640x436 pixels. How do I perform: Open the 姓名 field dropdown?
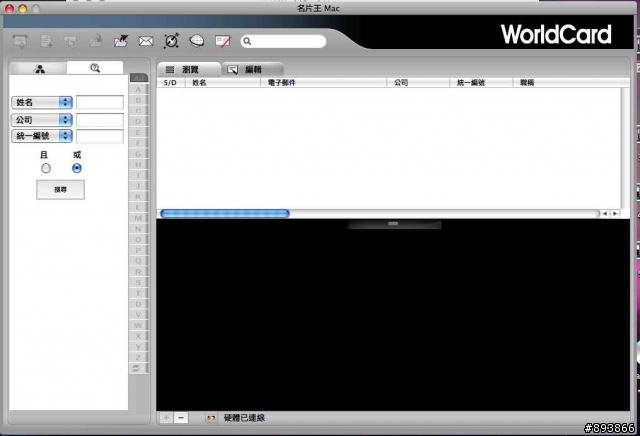tap(42, 102)
